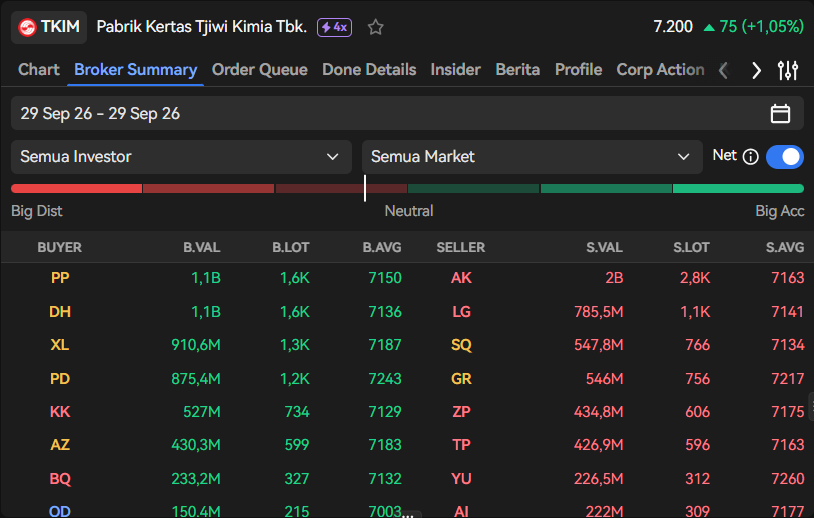Expand the Semua Market dropdown

[532, 157]
